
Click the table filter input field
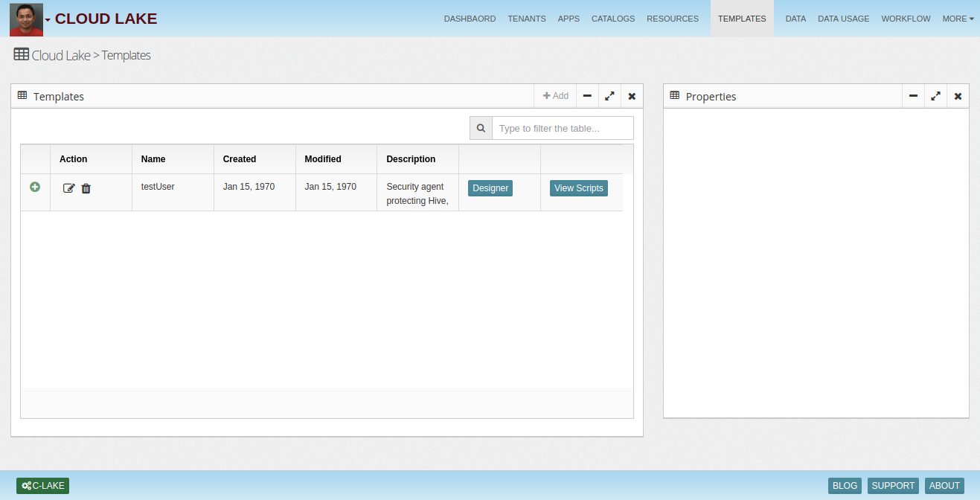click(563, 128)
